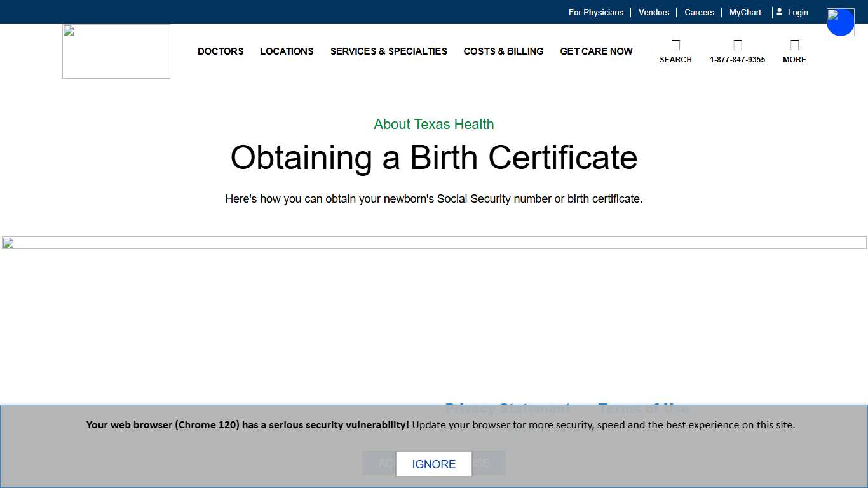Click the Login person icon
This screenshot has height=488, width=868.
tap(780, 11)
